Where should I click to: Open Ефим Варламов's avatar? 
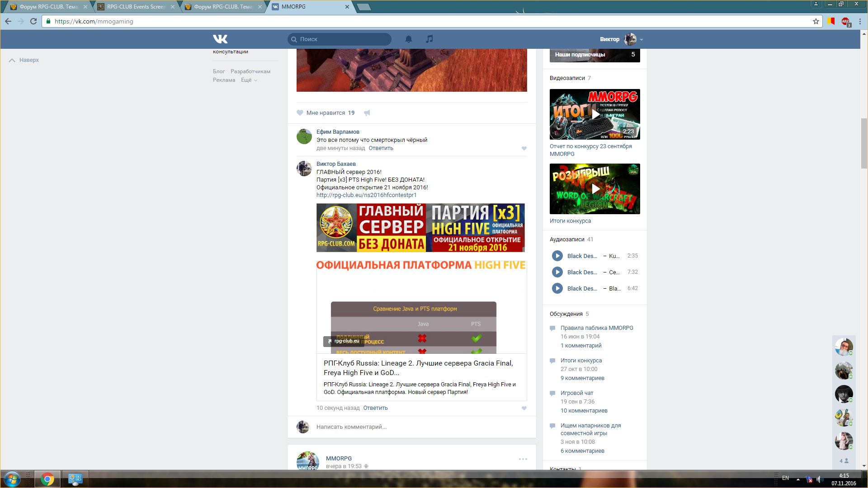click(304, 136)
